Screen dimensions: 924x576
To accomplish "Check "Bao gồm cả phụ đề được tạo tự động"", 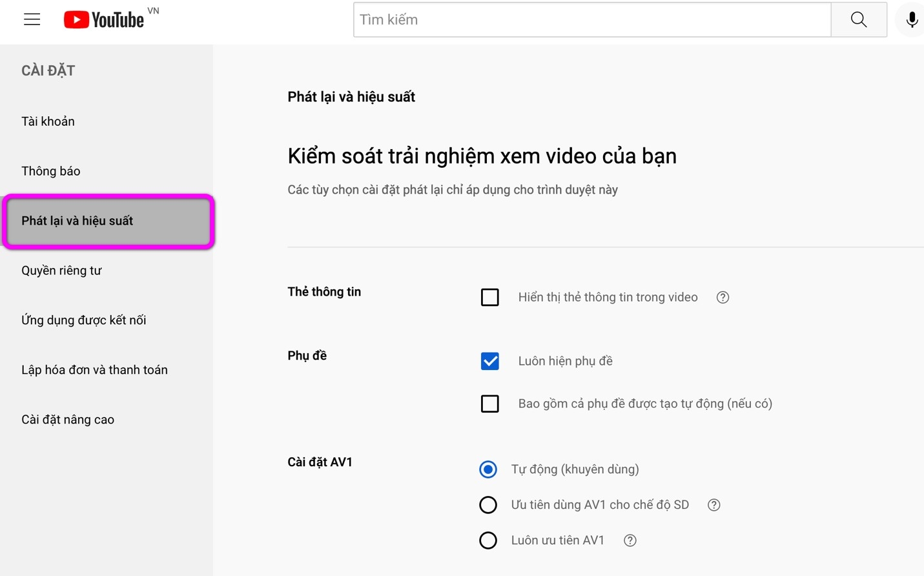I will tap(490, 404).
